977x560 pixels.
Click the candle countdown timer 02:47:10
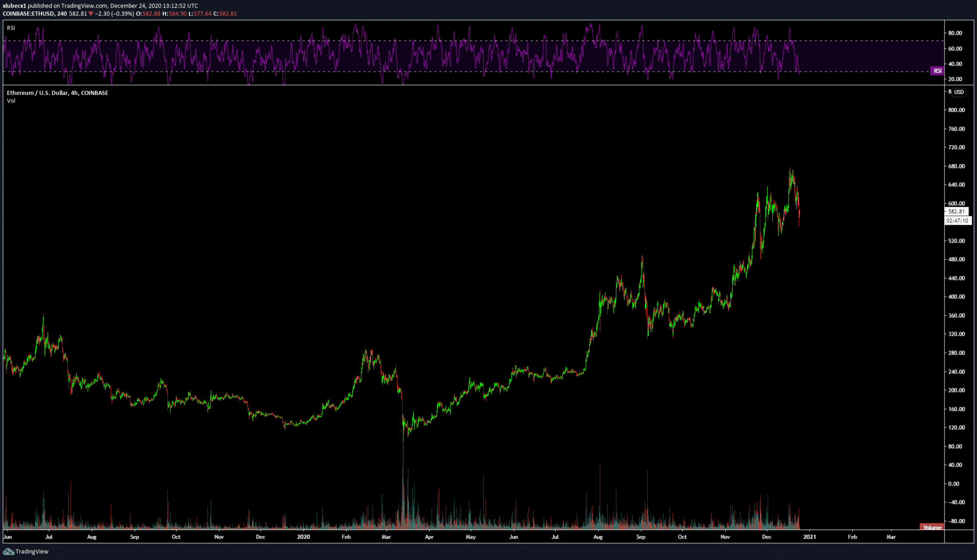point(957,221)
